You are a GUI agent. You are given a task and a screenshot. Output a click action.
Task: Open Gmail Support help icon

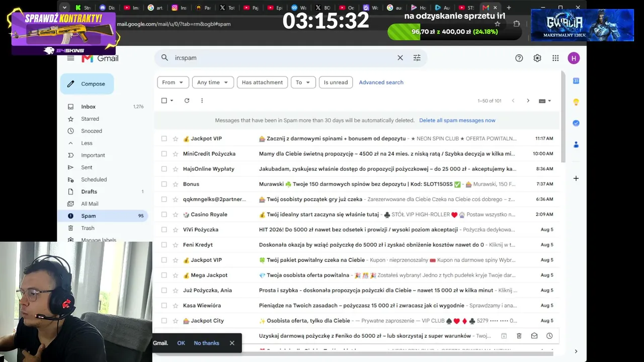519,58
